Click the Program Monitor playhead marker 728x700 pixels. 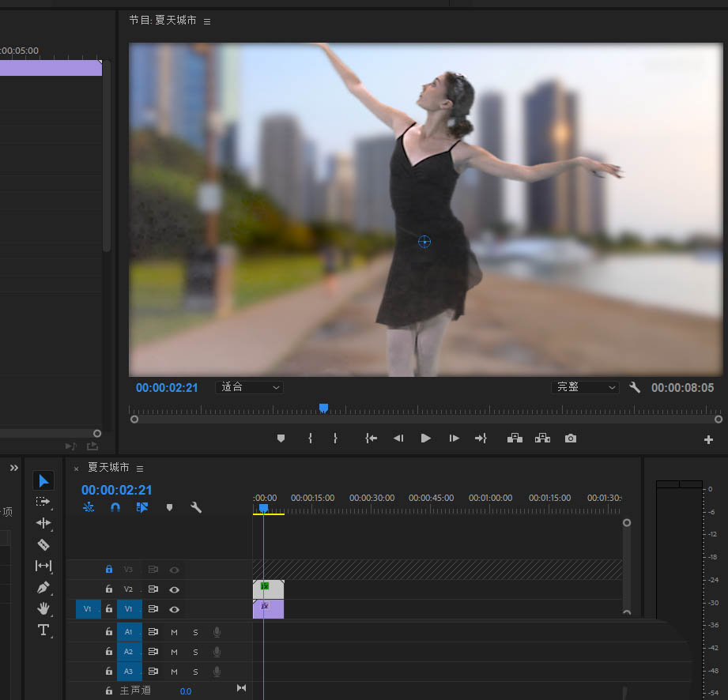(x=323, y=408)
